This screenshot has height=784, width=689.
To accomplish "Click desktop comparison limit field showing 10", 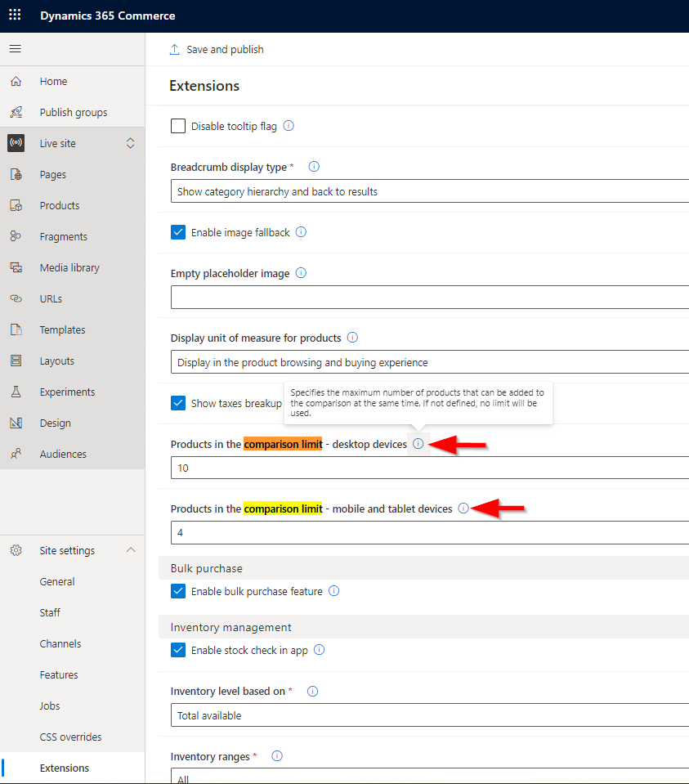I will 429,468.
